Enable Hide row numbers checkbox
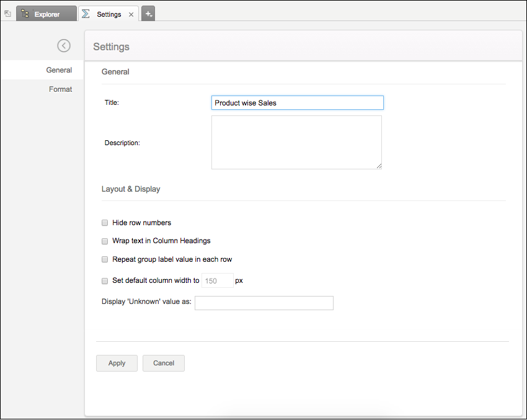The width and height of the screenshot is (527, 420). pyautogui.click(x=105, y=223)
